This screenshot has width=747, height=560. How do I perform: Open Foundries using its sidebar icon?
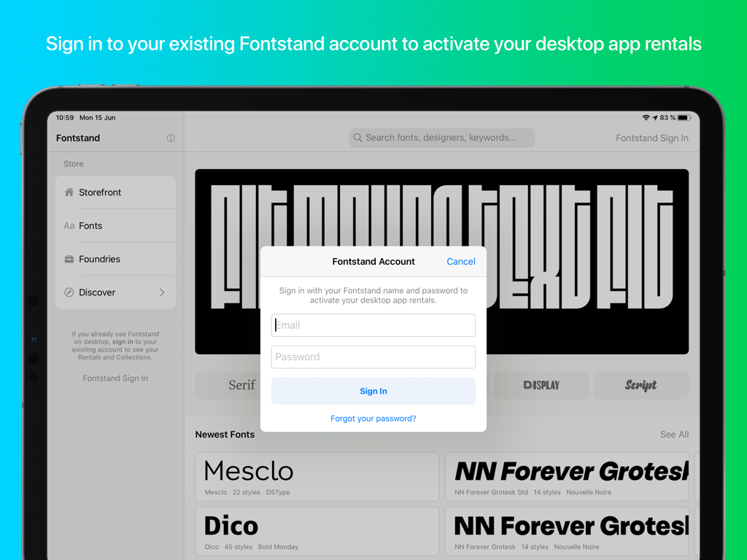tap(69, 259)
